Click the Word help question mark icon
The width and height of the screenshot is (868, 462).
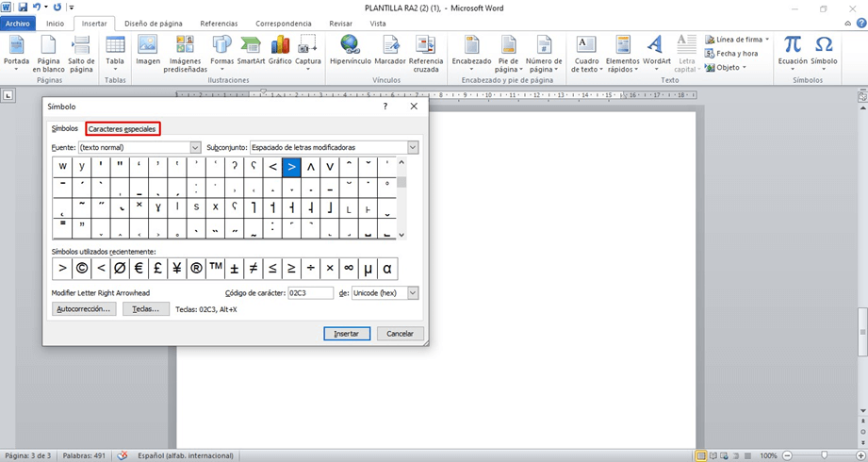coord(861,24)
